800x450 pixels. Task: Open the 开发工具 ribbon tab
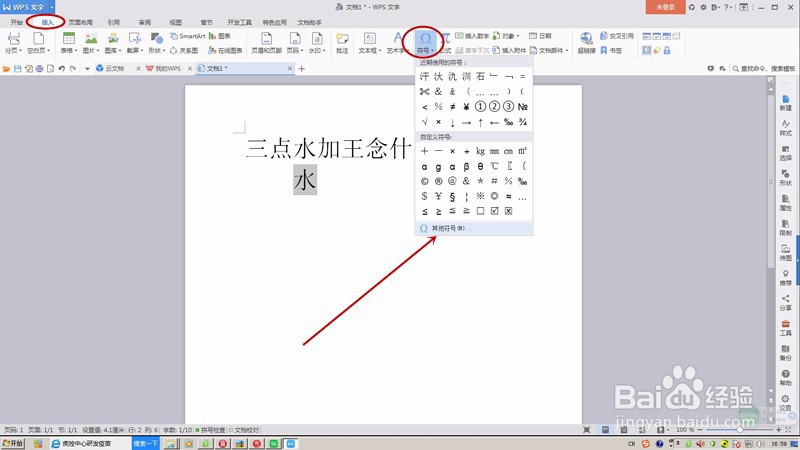tap(239, 22)
